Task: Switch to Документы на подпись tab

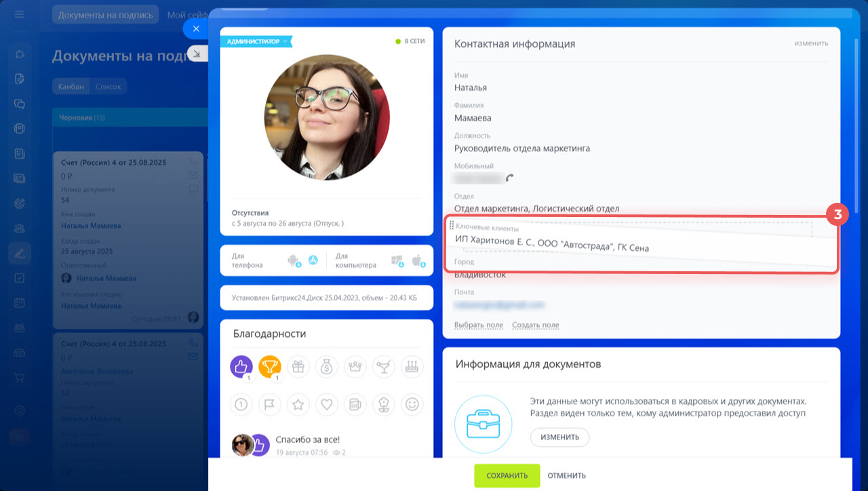Action: pos(106,14)
